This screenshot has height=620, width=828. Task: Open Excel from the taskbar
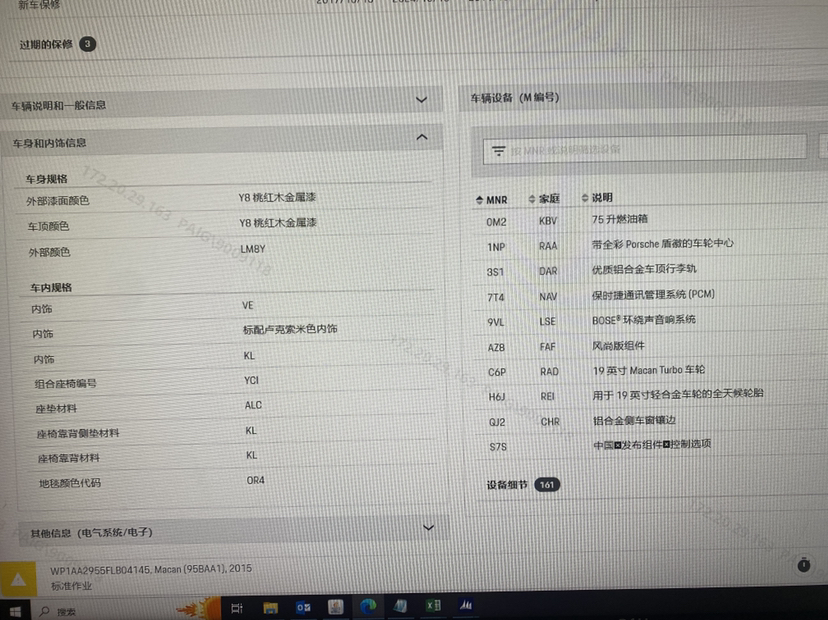[x=433, y=605]
